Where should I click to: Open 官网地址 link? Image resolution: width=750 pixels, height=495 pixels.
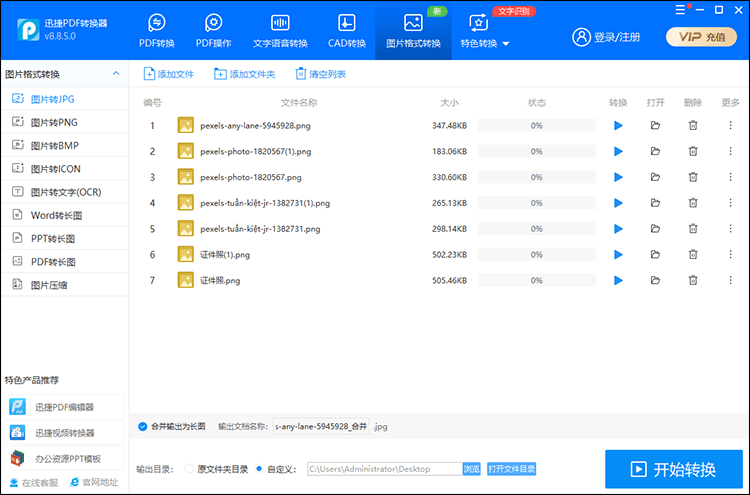94,483
